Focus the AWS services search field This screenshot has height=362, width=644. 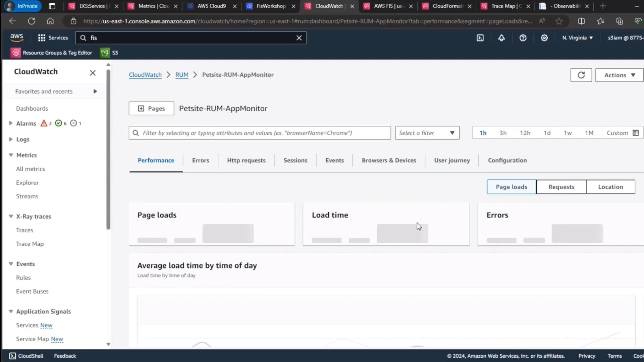(191, 38)
